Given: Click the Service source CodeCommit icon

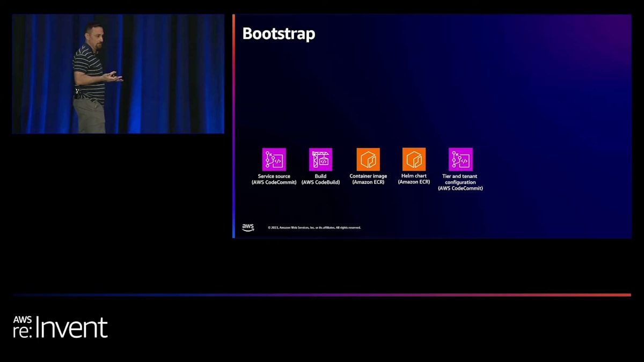Looking at the screenshot, I should pos(274,159).
